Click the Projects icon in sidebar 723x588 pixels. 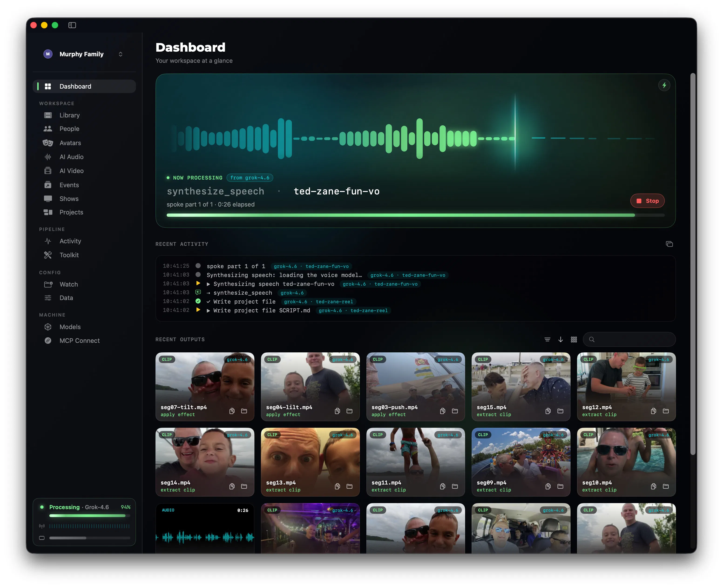(48, 212)
